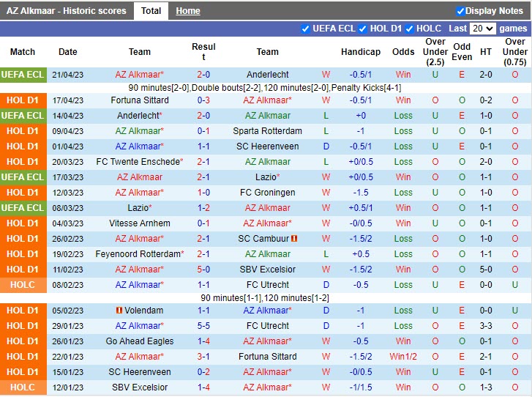Screen dimensions: 532x397
Task: Select the UEFA ECL badge for 21/04/23 match
Action: point(23,75)
